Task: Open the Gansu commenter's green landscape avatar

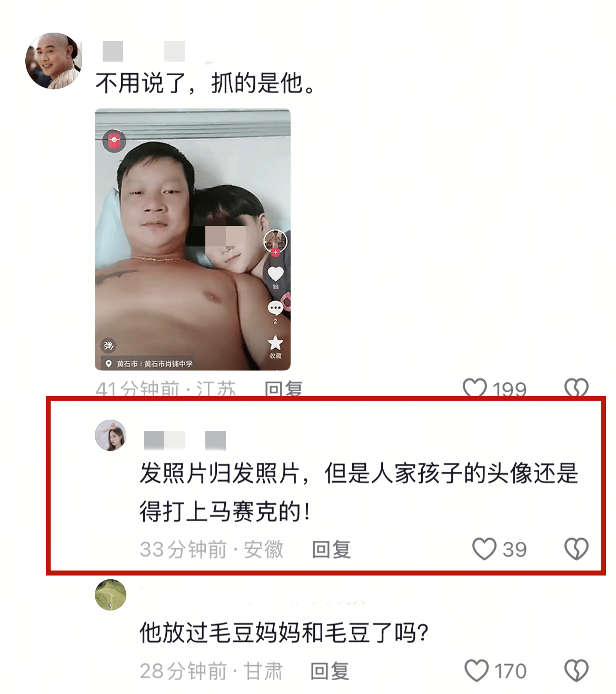Action: tap(111, 595)
